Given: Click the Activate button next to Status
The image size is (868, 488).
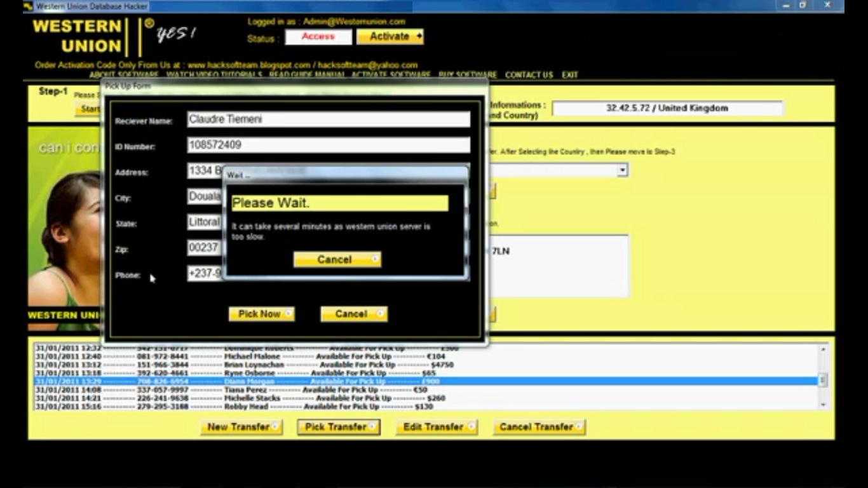Looking at the screenshot, I should click(x=390, y=37).
